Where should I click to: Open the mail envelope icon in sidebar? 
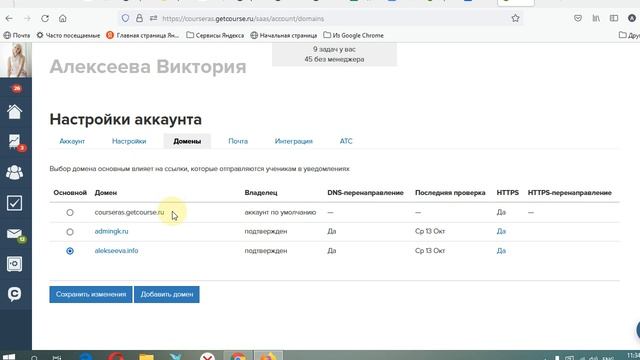(x=14, y=233)
